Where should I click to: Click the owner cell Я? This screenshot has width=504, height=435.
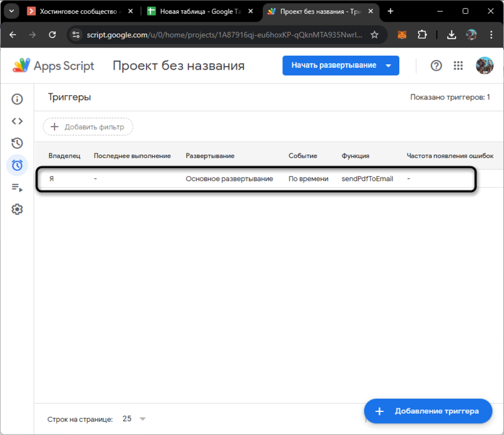pyautogui.click(x=51, y=179)
